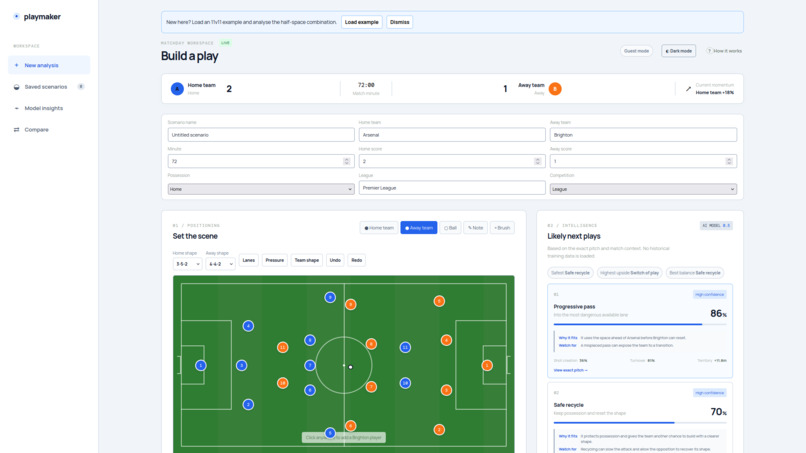Click the current momentum trend arrow icon
806x453 pixels.
click(688, 89)
